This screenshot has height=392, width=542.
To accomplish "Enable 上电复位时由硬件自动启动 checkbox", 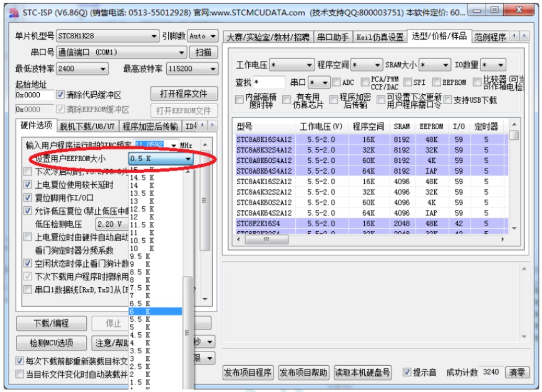I will 28,237.
